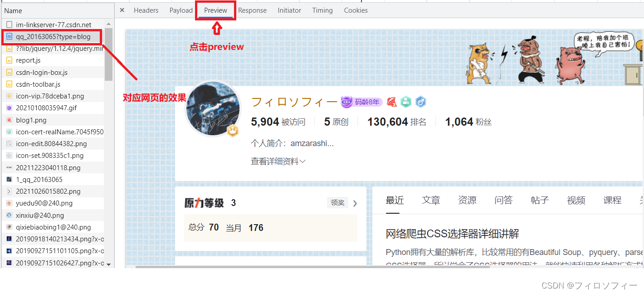Select the Preview tab
This screenshot has width=644, height=294.
tap(215, 10)
